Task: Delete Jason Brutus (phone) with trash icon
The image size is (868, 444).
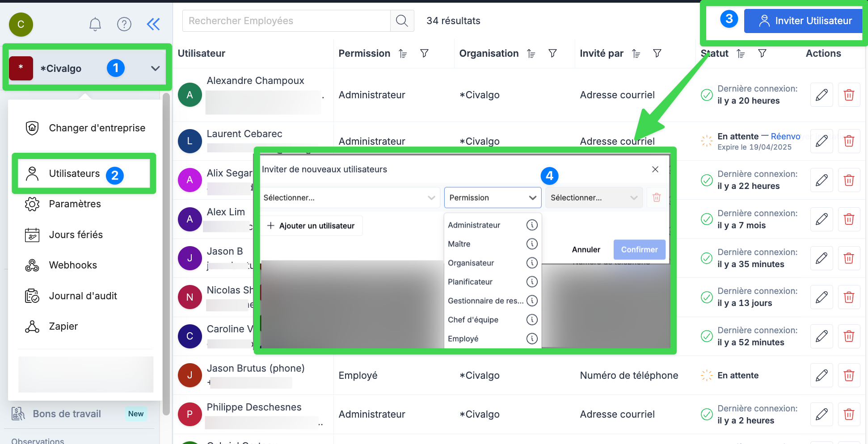Action: pos(848,376)
